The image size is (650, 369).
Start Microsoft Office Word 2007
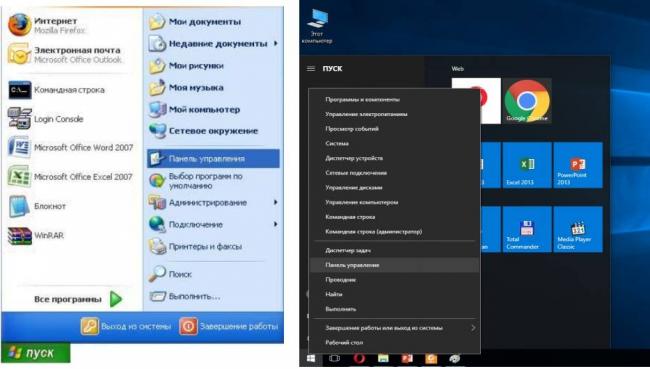point(70,148)
